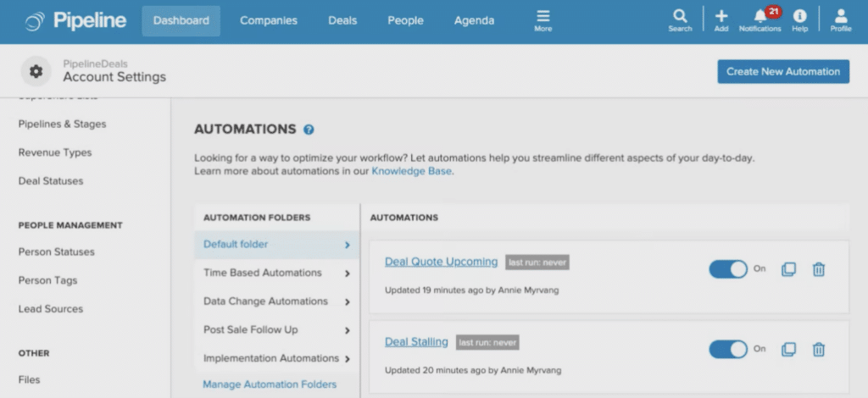Click the Account Settings gear icon
The height and width of the screenshot is (398, 868).
pyautogui.click(x=36, y=71)
